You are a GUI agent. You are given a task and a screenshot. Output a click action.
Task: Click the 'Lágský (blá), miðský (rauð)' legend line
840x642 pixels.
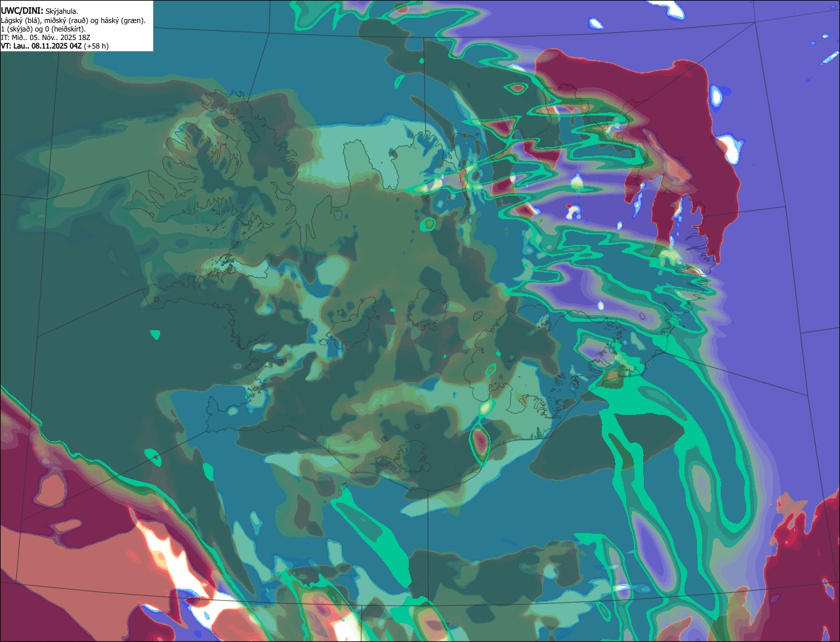click(x=73, y=20)
